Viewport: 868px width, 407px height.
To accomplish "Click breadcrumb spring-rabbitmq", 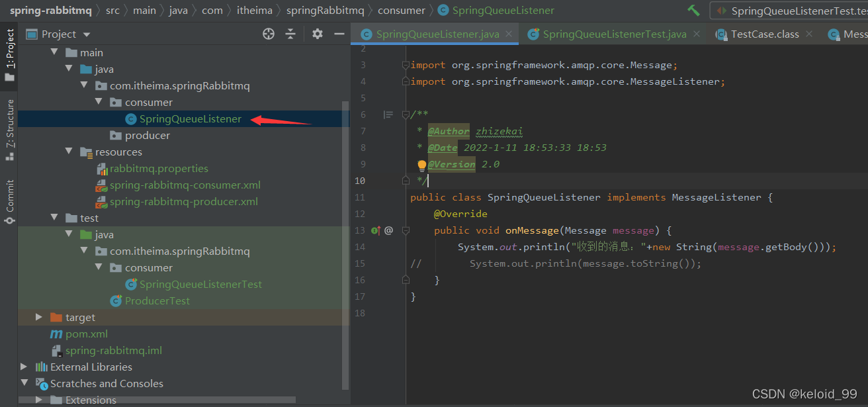I will pos(51,10).
